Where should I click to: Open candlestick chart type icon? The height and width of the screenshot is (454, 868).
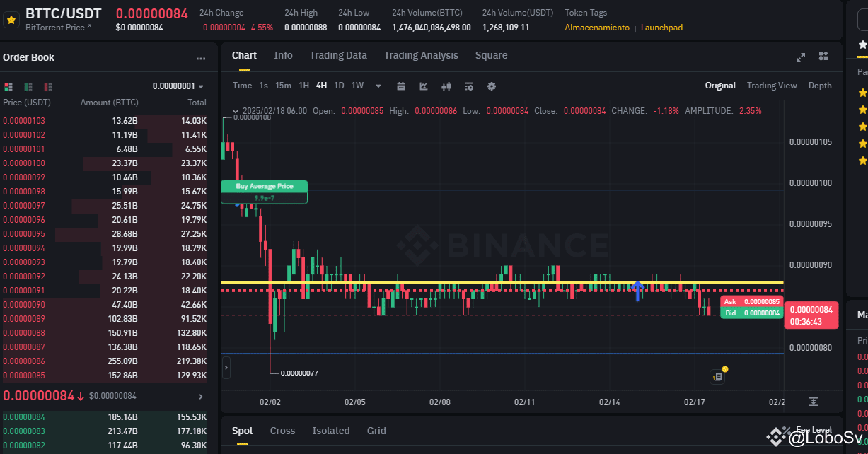tap(446, 86)
